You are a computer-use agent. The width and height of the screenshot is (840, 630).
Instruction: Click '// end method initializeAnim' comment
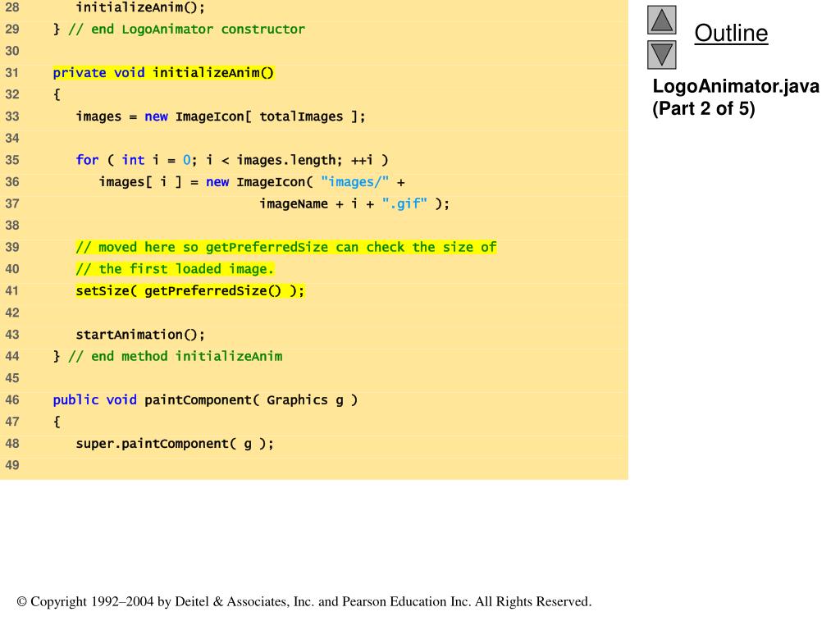pyautogui.click(x=176, y=357)
